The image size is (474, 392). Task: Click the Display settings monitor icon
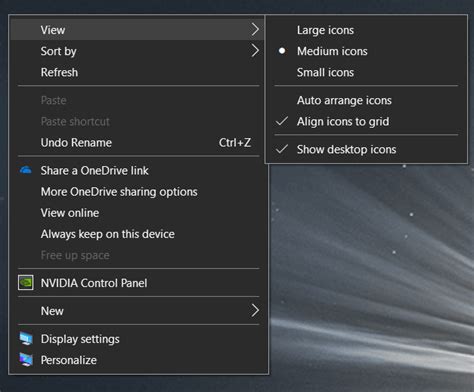click(26, 339)
